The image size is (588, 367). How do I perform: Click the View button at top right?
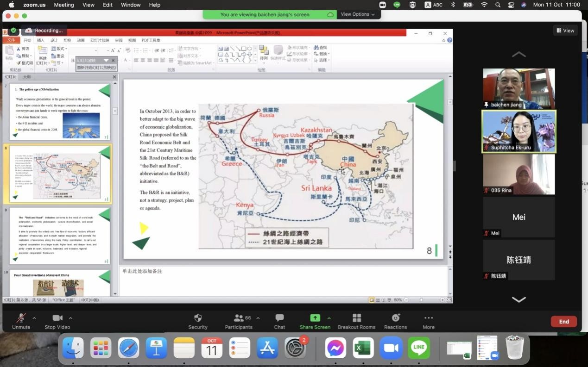tap(565, 31)
